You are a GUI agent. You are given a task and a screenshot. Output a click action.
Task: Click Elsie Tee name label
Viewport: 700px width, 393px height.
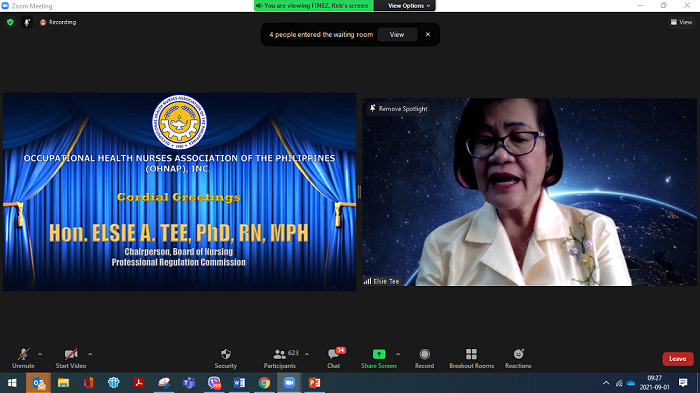(x=386, y=281)
